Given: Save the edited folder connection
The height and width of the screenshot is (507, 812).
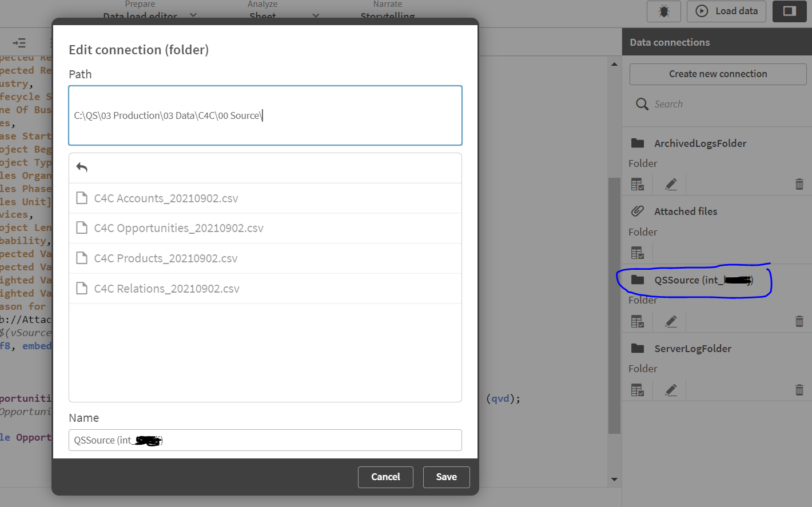Looking at the screenshot, I should coord(446,477).
